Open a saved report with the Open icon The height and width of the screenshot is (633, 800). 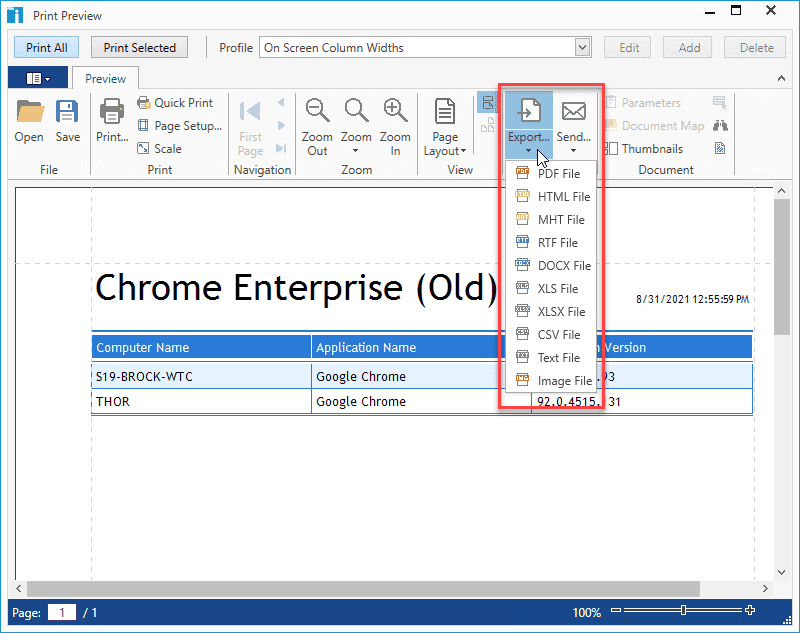click(29, 112)
